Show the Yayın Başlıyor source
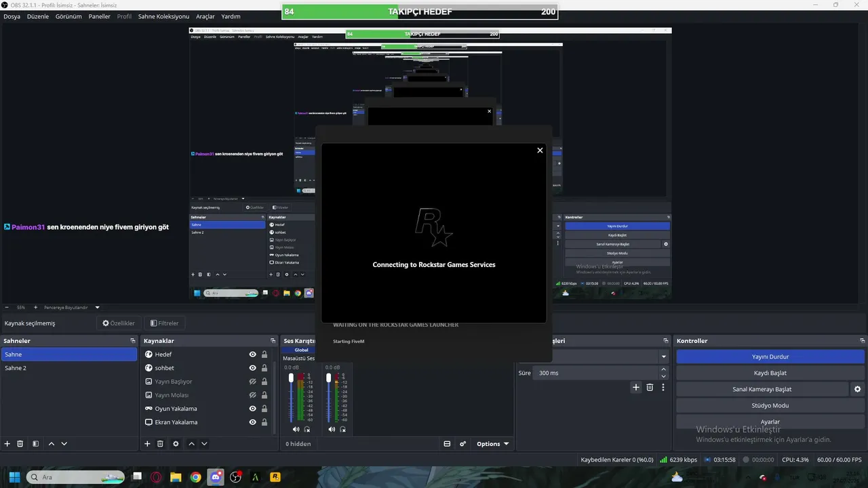 252,382
